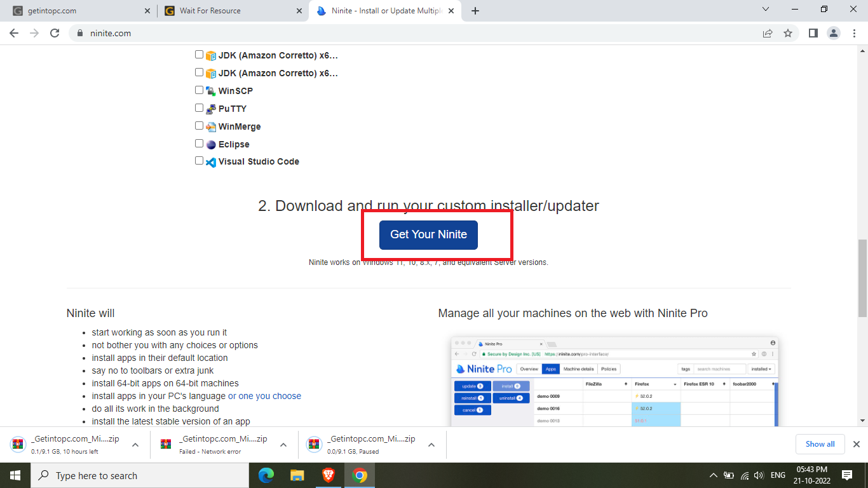Switch to the getintopc.com tab
The width and height of the screenshot is (868, 488).
tap(81, 11)
